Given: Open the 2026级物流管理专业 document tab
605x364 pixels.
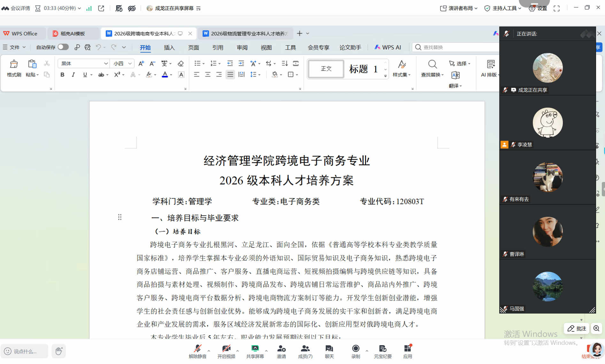Looking at the screenshot, I should 246,34.
